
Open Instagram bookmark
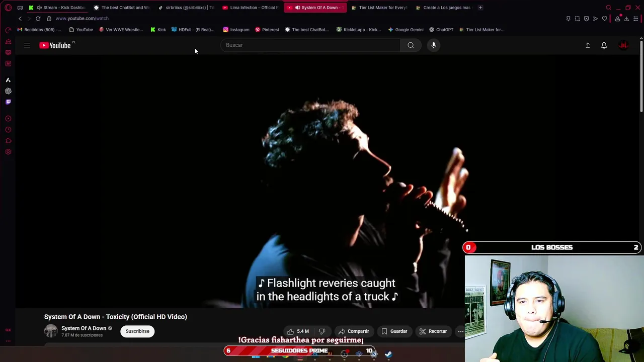pos(236,30)
